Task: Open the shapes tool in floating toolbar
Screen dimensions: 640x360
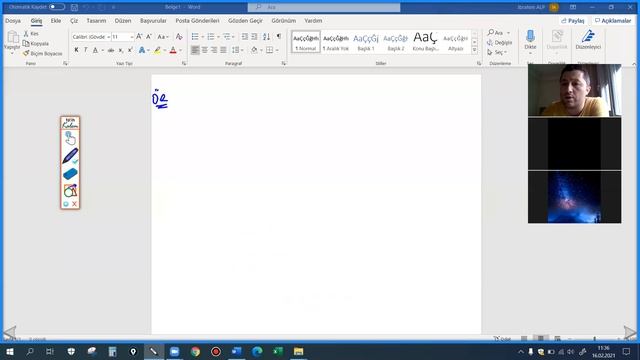Action: (70, 190)
